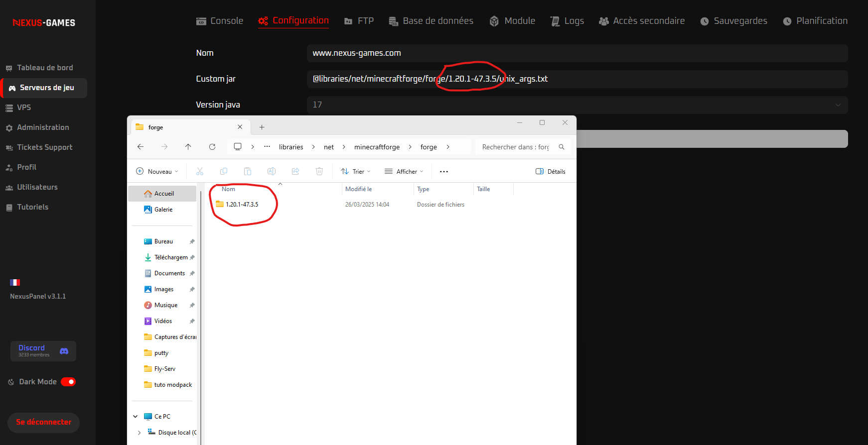Click the Paste icon in toolbar

pyautogui.click(x=248, y=171)
